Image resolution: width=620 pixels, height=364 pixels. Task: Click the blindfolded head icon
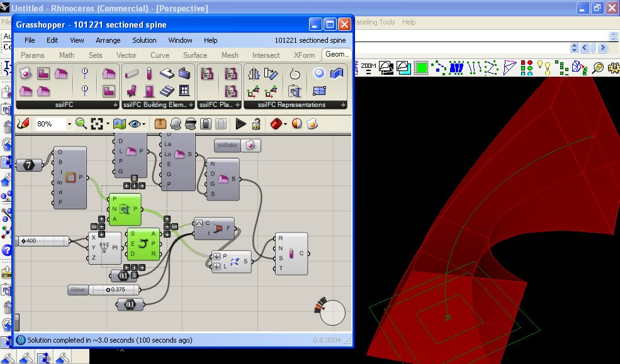tap(191, 124)
